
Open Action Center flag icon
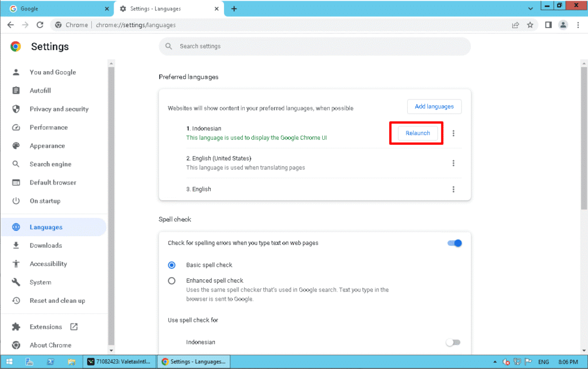[x=528, y=362]
